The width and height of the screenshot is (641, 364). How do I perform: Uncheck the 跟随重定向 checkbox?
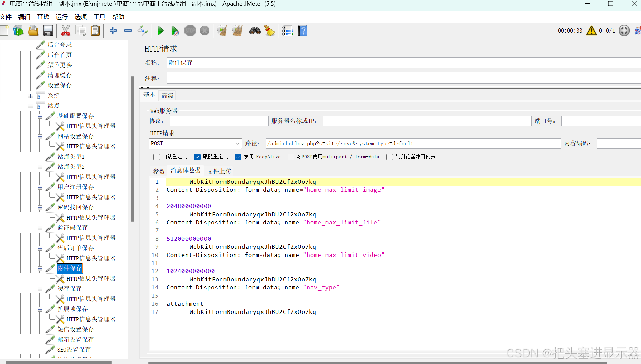197,157
